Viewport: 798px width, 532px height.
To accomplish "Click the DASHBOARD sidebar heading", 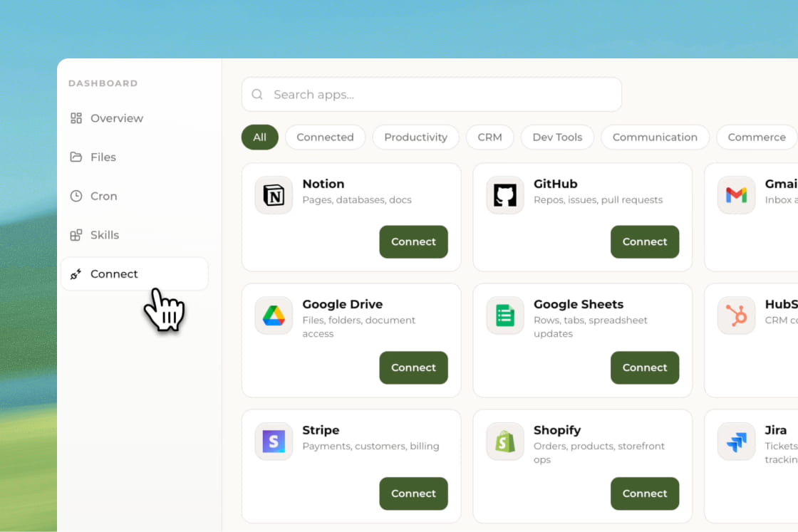I will point(103,83).
